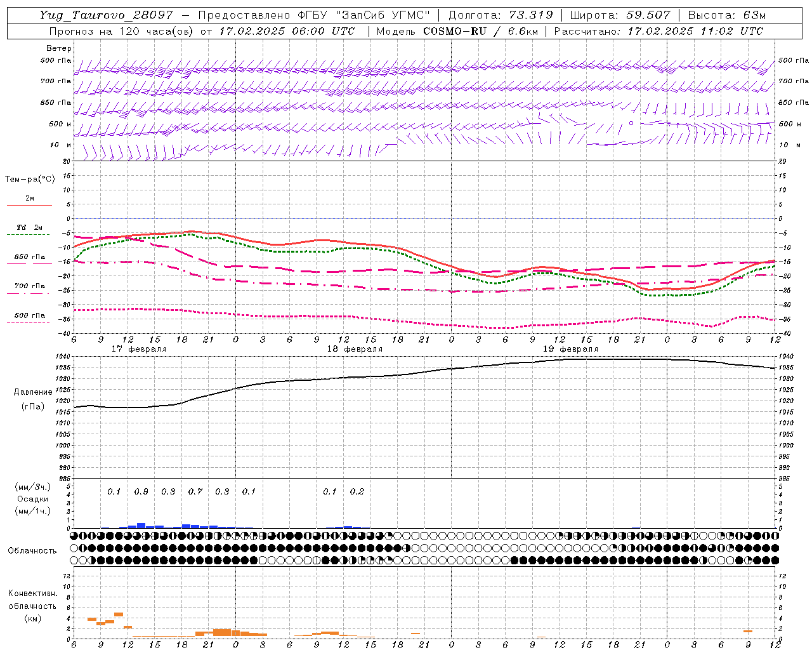Click the 19 февраля date label
The image size is (812, 650).
(570, 349)
